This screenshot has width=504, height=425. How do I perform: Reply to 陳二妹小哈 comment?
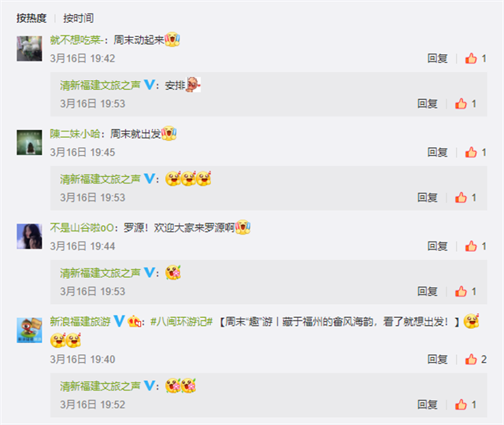coord(438,152)
